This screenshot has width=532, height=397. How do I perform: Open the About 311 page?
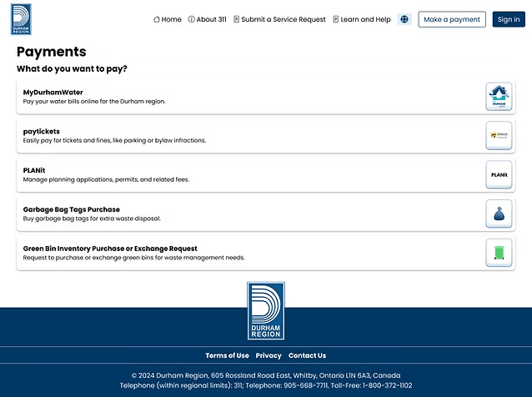[x=208, y=19]
